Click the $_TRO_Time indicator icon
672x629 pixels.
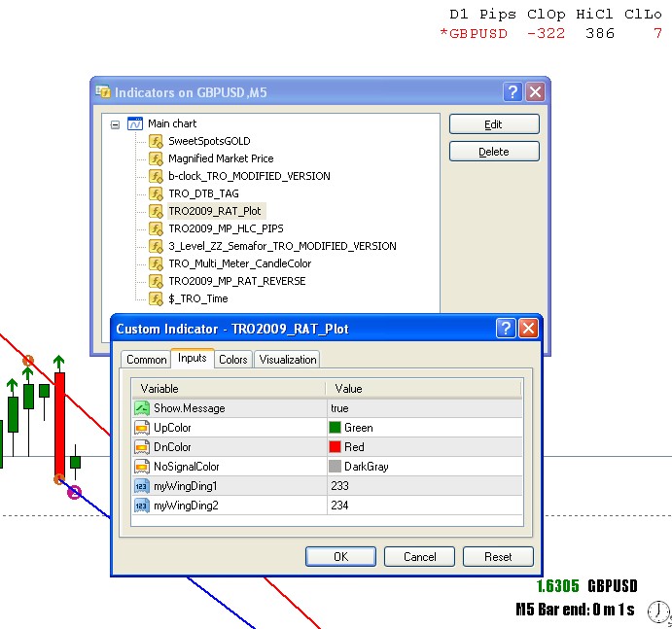156,298
